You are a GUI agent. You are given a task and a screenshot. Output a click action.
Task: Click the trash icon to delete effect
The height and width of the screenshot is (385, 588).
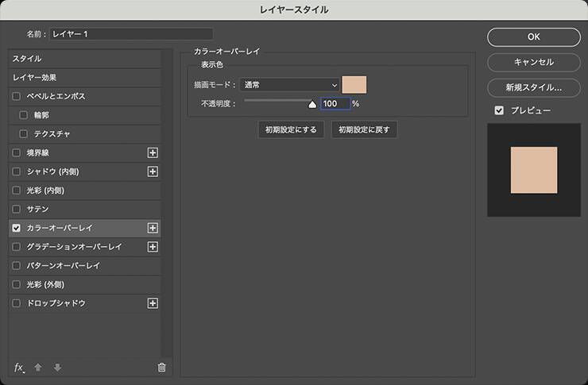click(161, 367)
